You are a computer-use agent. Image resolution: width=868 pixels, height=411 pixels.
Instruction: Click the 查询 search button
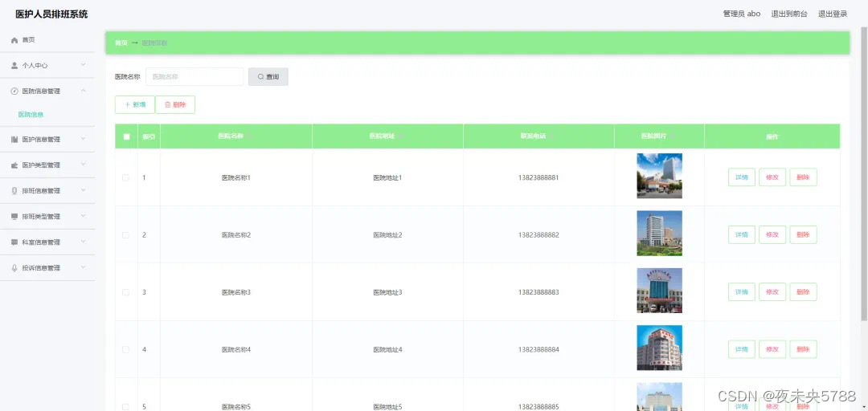[x=268, y=77]
